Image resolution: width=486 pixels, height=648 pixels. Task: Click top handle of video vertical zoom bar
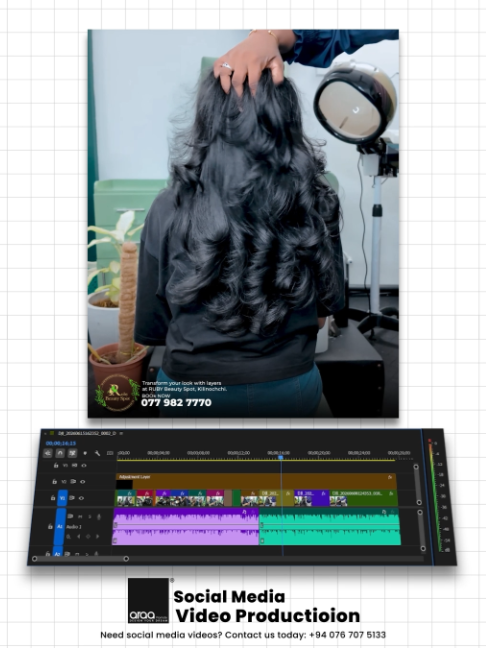(416, 467)
